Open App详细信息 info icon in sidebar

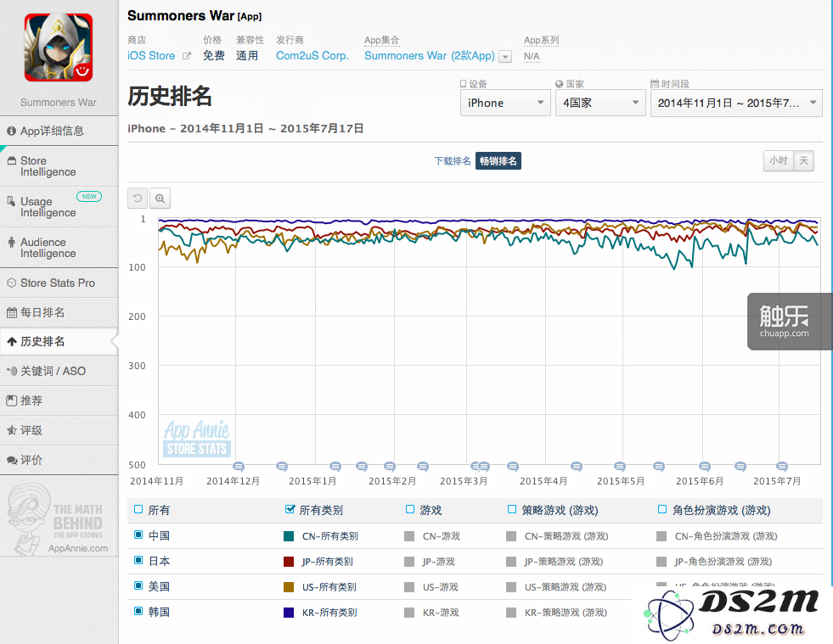point(11,131)
